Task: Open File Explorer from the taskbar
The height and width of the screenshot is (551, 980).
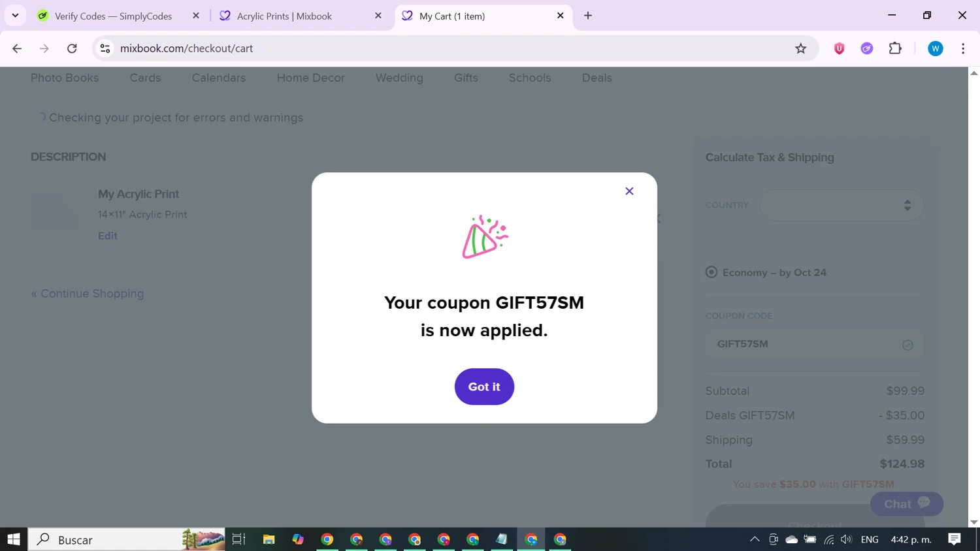Action: 269,539
